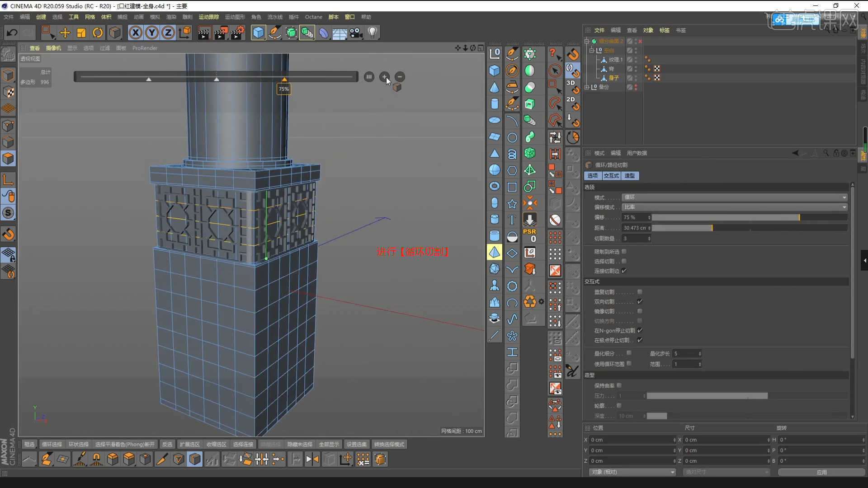868x488 pixels.
Task: Click the 范围 value stepper arrows
Action: pyautogui.click(x=700, y=364)
